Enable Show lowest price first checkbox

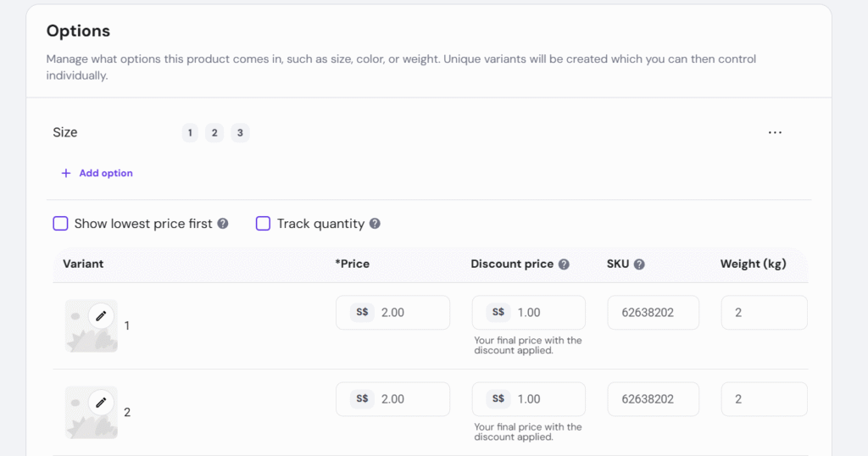point(60,224)
